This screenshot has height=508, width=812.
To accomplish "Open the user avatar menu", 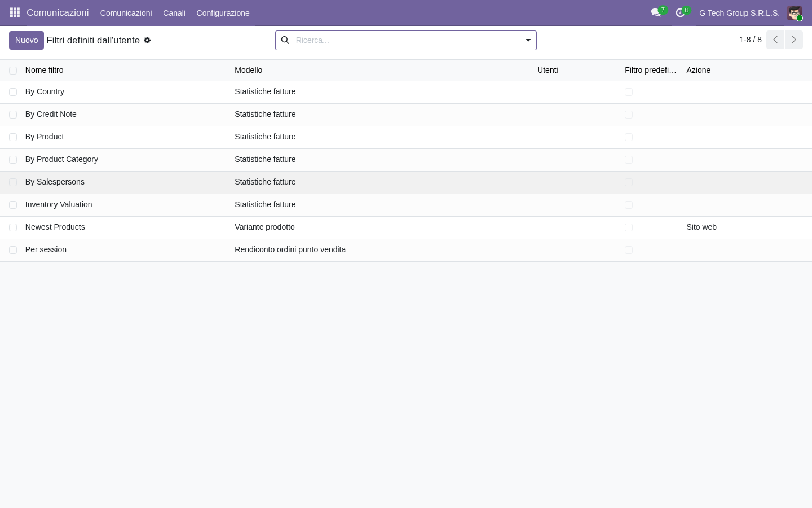I will (795, 13).
